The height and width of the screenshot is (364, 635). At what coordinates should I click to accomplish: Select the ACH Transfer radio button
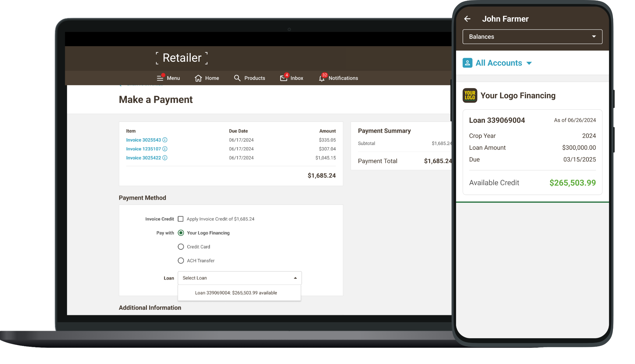[181, 261]
